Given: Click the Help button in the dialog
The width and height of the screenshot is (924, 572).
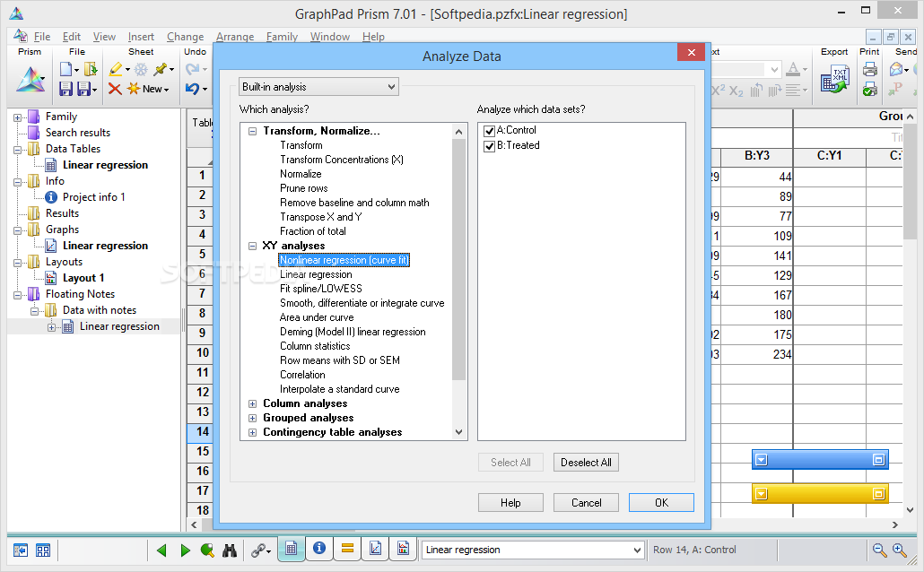Looking at the screenshot, I should pos(510,502).
